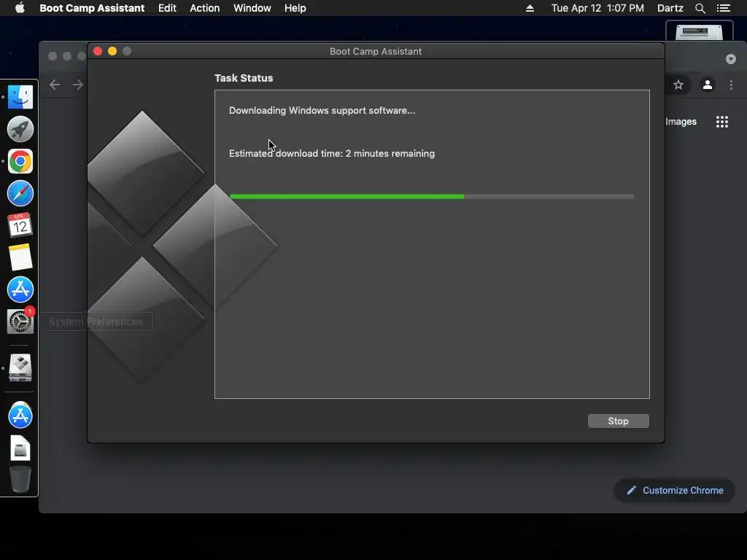Open App Store icon below Dock divider

point(20,415)
